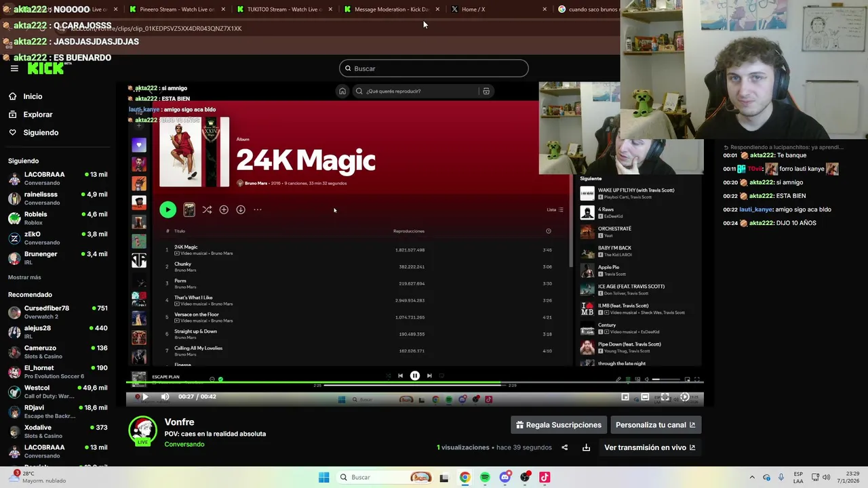Open recommended channel Cameruzo
868x488 pixels.
click(58, 352)
